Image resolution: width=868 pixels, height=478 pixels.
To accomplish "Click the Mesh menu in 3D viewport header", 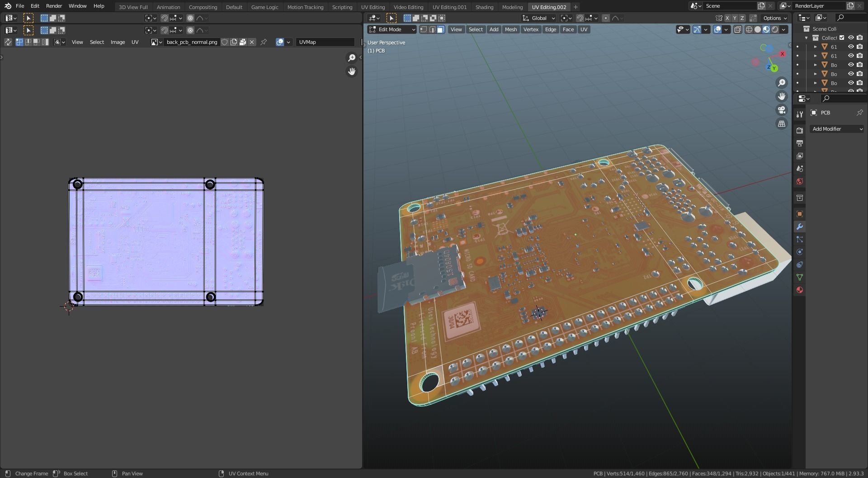I will coord(511,29).
